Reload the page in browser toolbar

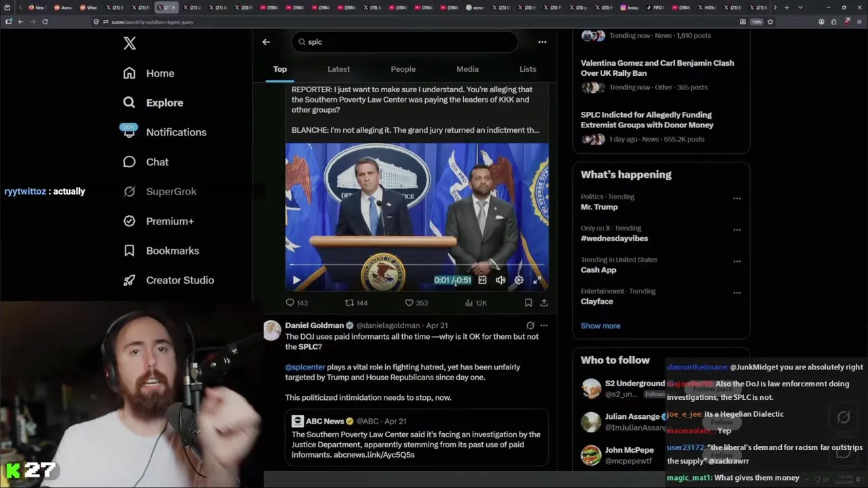45,22
